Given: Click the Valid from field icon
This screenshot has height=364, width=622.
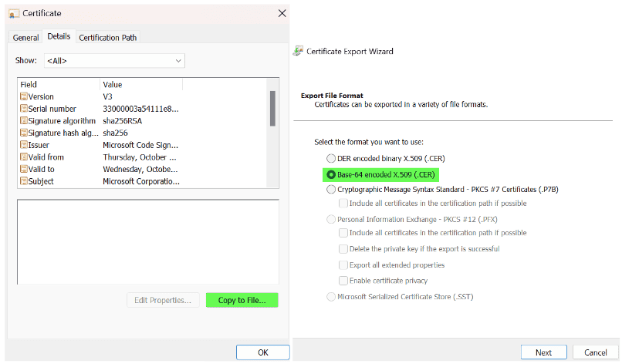Looking at the screenshot, I should click(24, 157).
